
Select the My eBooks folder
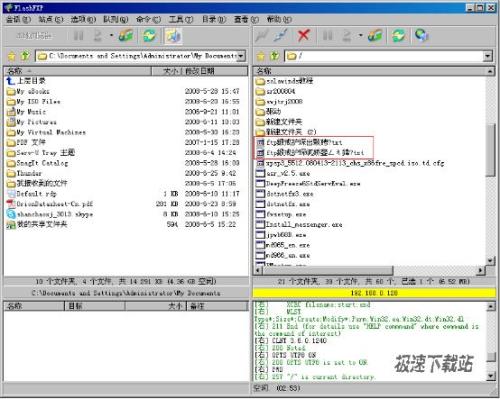pos(28,91)
